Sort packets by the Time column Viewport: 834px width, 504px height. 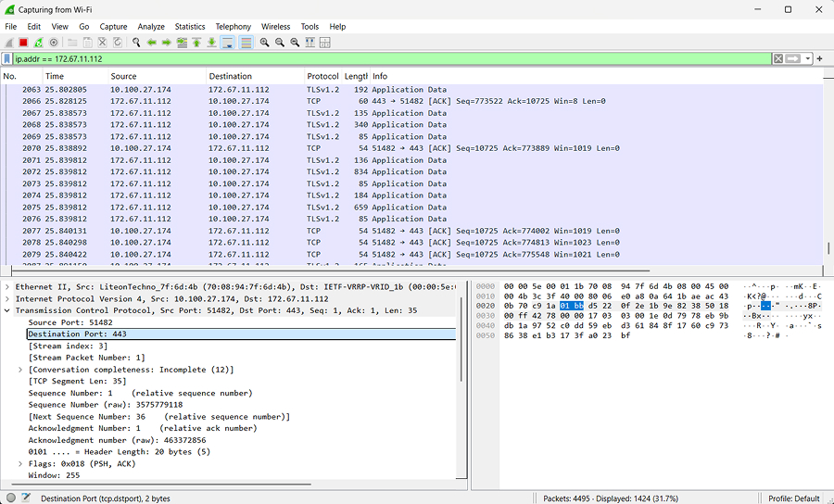pyautogui.click(x=76, y=76)
